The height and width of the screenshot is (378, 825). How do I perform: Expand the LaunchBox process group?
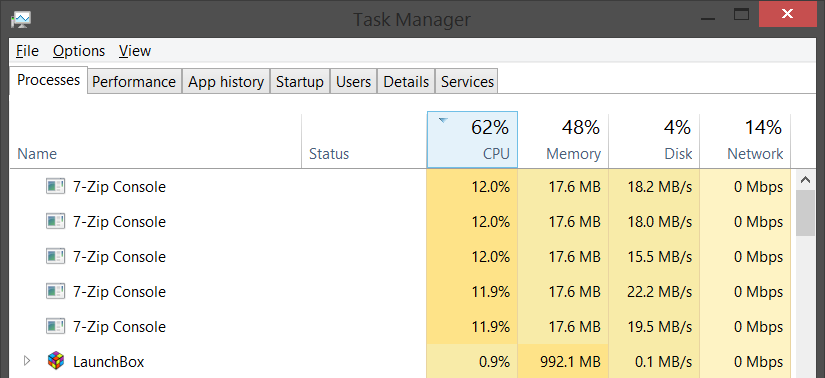click(27, 361)
